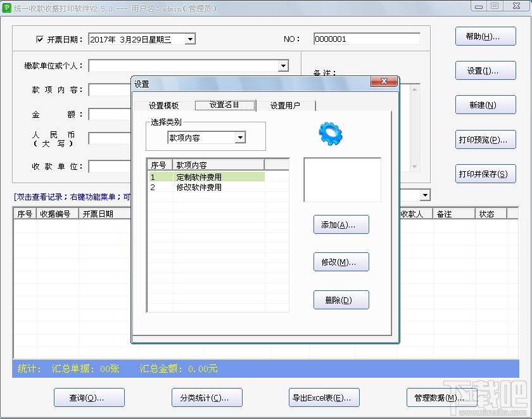The height and width of the screenshot is (419, 532).
Task: Click the 备注 scrollbar down arrow
Action: click(414, 166)
